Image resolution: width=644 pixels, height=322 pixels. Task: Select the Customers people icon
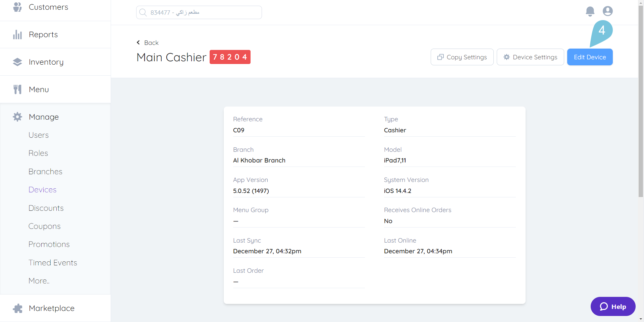coord(17,7)
